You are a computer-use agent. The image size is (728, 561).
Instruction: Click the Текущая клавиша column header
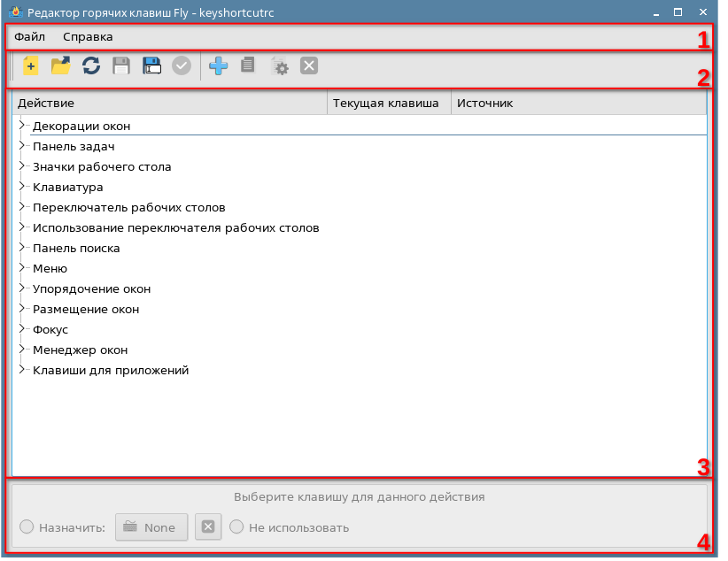[x=389, y=103]
